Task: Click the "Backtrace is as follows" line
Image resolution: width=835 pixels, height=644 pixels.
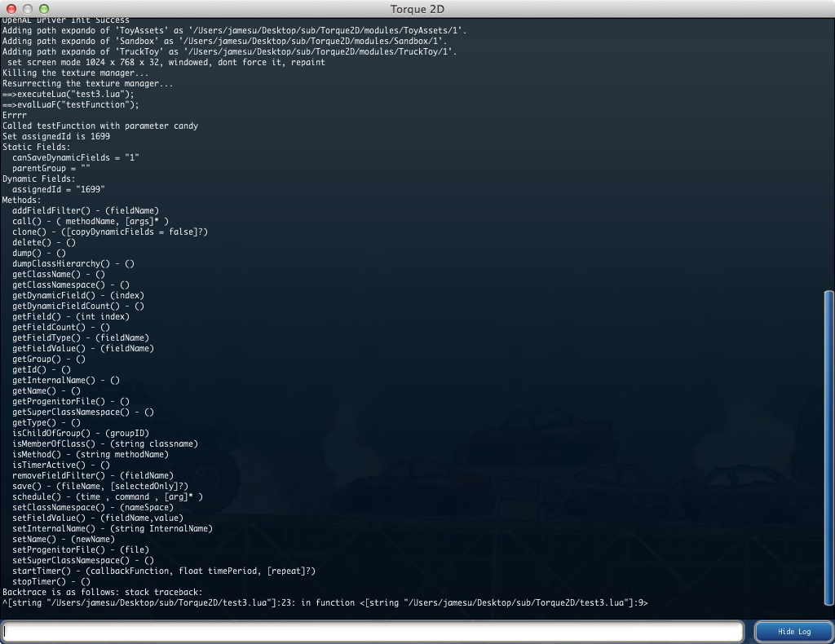Action: point(102,592)
